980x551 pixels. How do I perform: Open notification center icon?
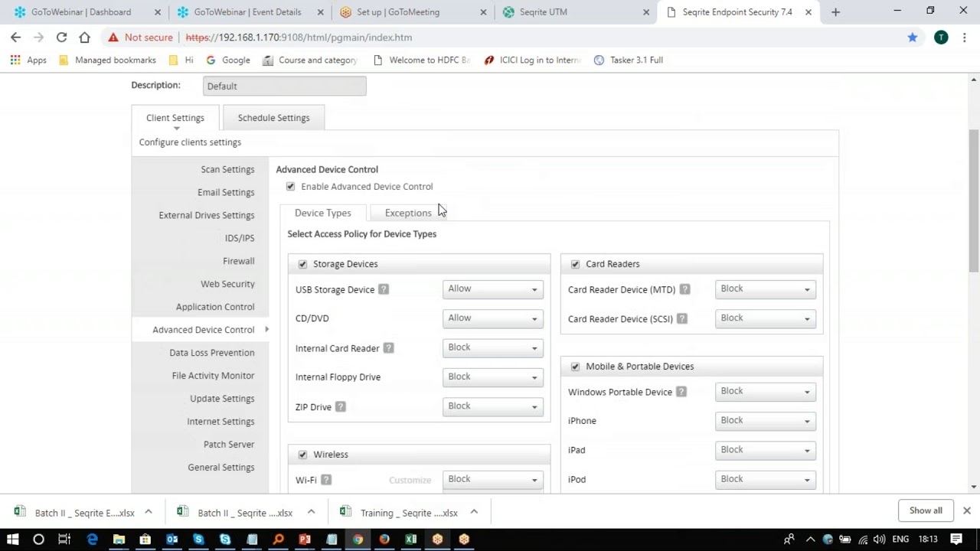[x=958, y=540]
